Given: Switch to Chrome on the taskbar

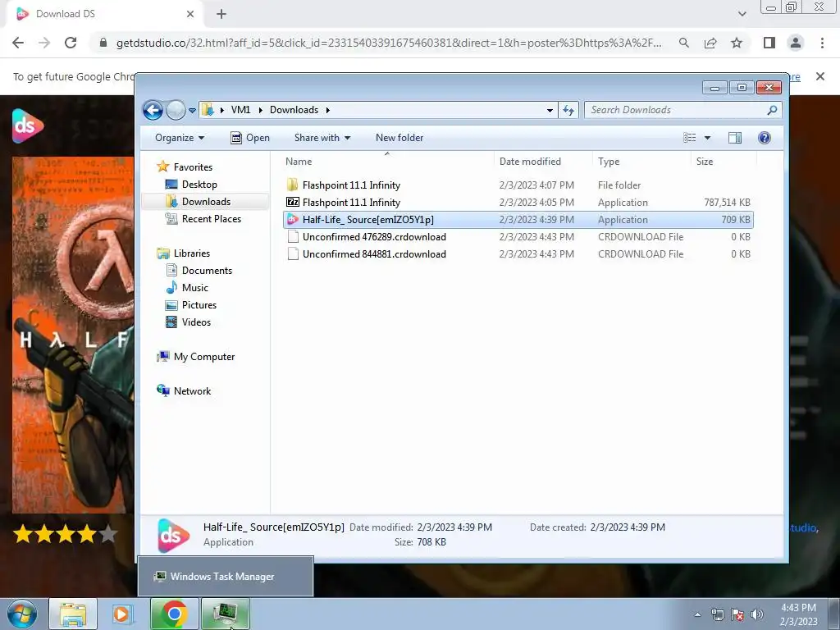Looking at the screenshot, I should [174, 614].
